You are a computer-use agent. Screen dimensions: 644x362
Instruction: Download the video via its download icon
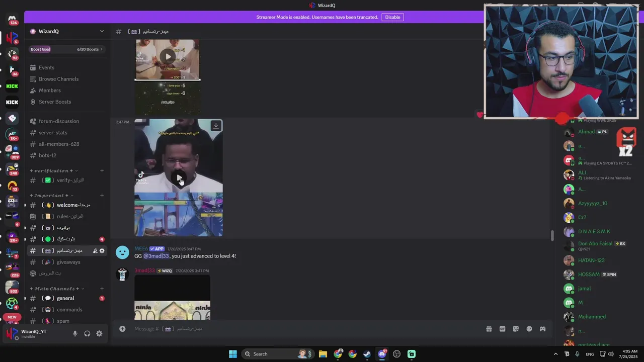(216, 125)
